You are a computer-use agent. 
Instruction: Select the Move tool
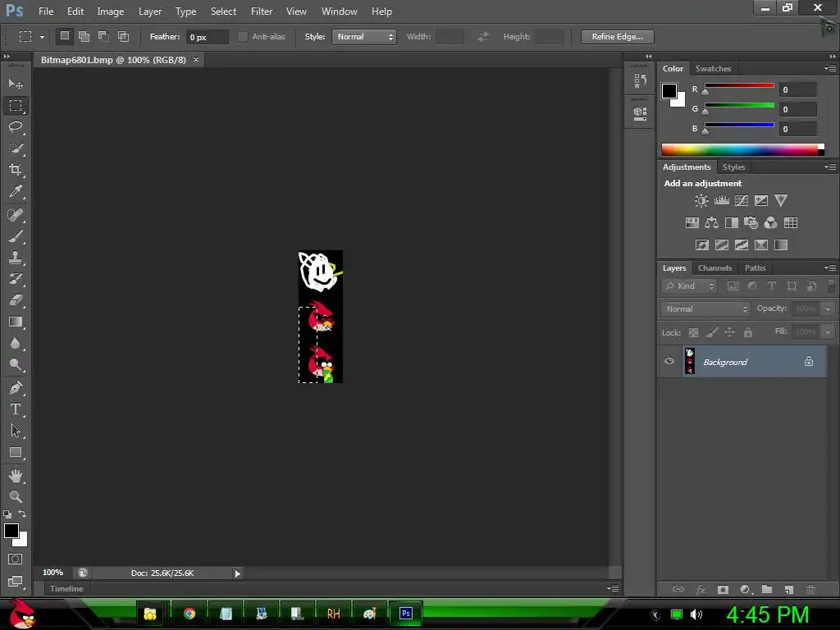pyautogui.click(x=16, y=84)
